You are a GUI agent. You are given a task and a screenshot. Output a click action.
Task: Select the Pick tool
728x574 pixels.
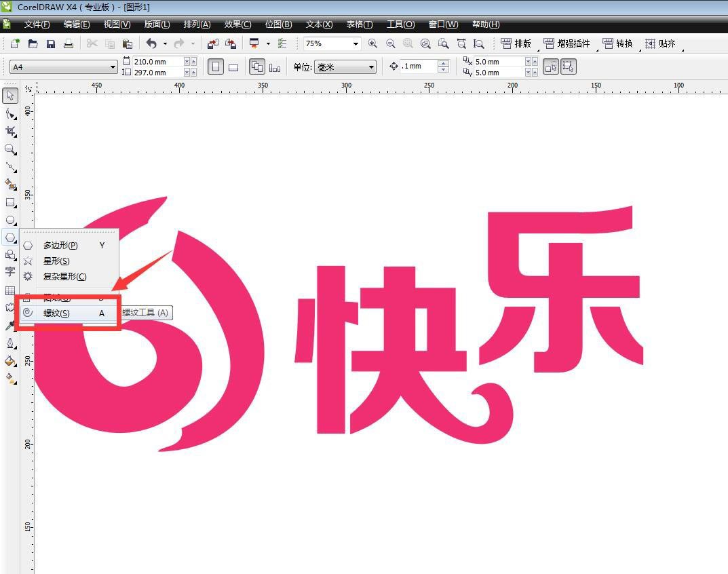(x=10, y=96)
